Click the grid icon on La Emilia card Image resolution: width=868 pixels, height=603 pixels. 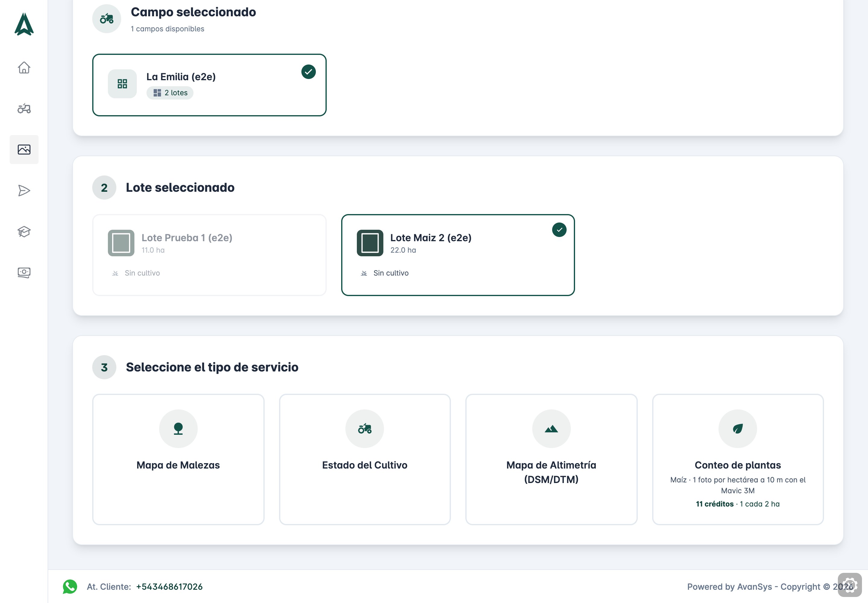pyautogui.click(x=122, y=84)
